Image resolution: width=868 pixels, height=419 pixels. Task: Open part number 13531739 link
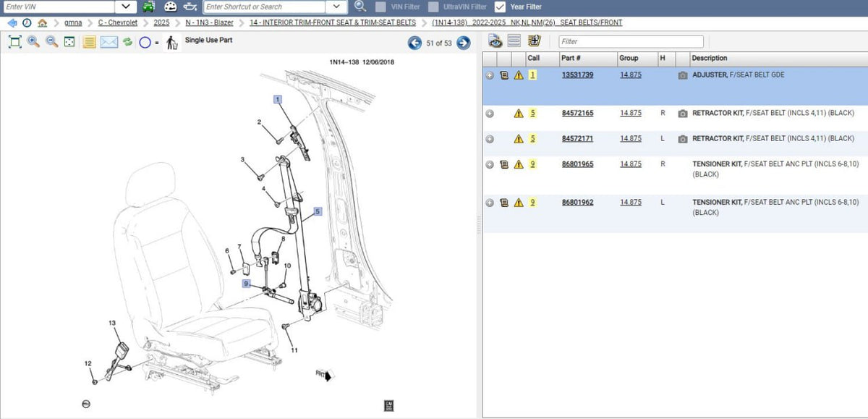click(x=577, y=75)
